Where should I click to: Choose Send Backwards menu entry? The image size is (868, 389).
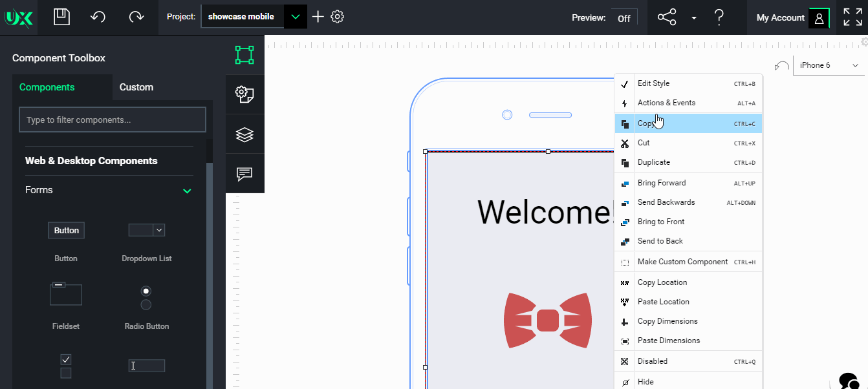tap(689, 202)
